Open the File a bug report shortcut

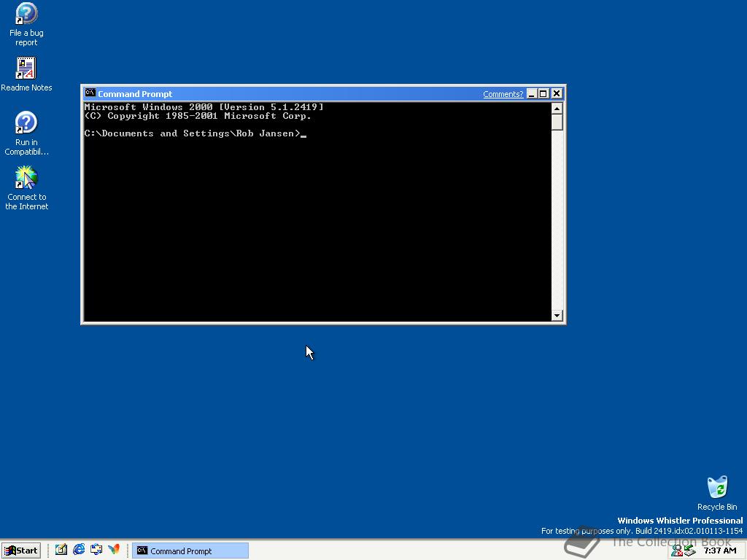(26, 24)
